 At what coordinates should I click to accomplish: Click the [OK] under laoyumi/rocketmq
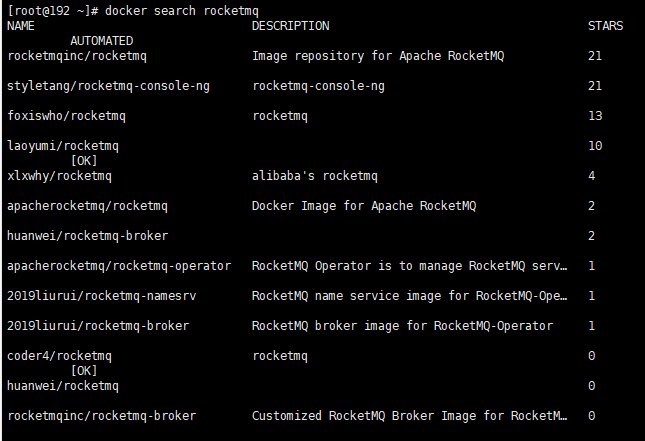pos(84,161)
